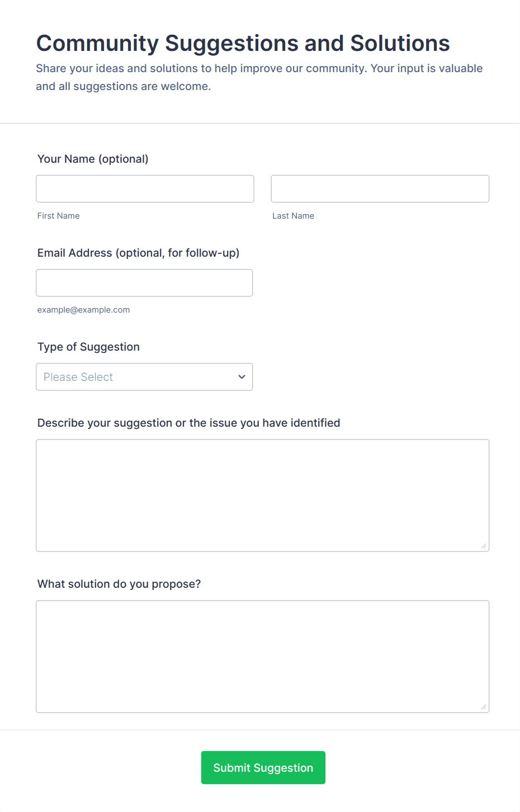The width and height of the screenshot is (520, 812).
Task: Focus the proposed solution text area
Action: [x=262, y=657]
